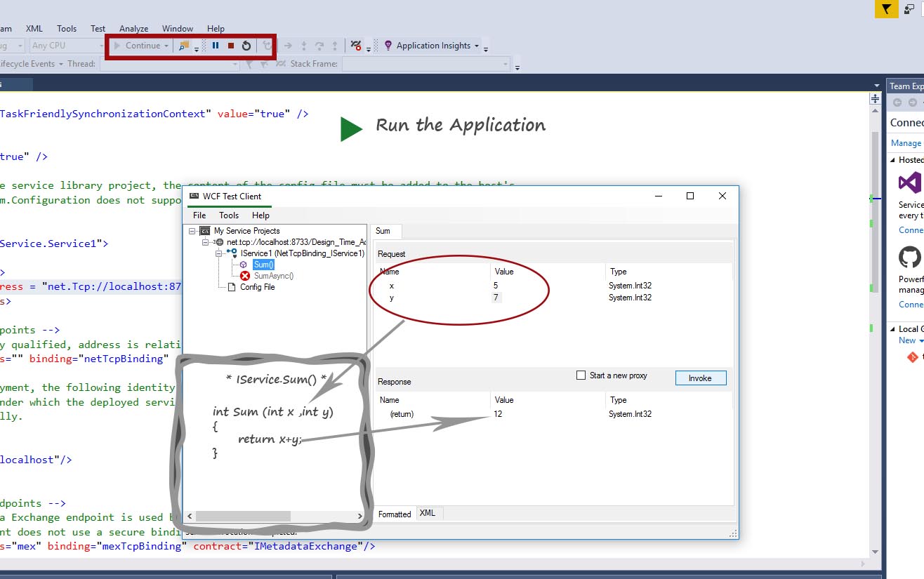
Task: Open the Visual Studio Help menu
Action: (x=216, y=29)
